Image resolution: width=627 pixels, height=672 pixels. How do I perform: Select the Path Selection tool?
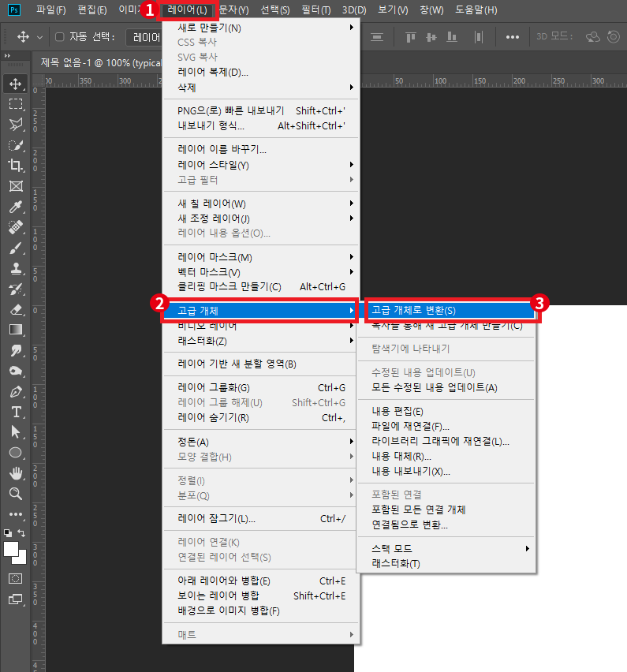click(16, 432)
